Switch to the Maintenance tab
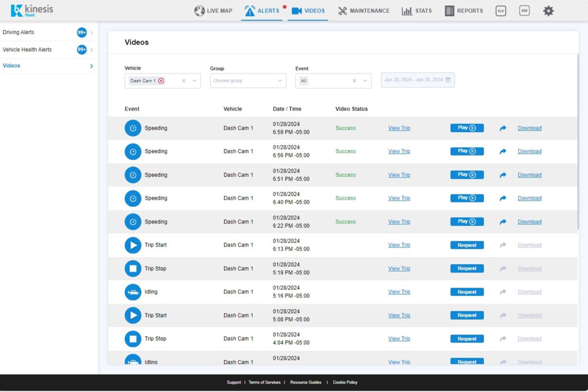588x392 pixels. (364, 11)
